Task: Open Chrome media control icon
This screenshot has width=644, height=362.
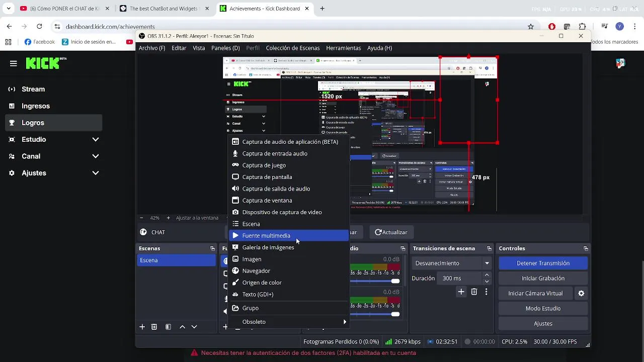Action: point(605,27)
